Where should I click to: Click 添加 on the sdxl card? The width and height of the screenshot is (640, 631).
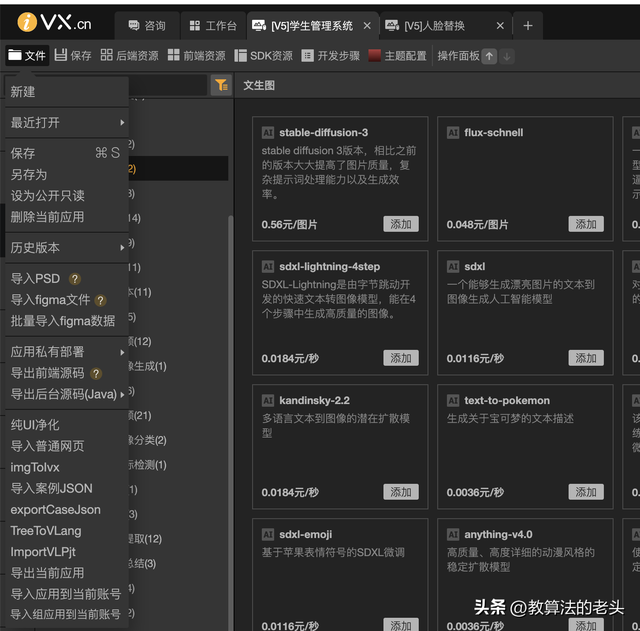586,358
